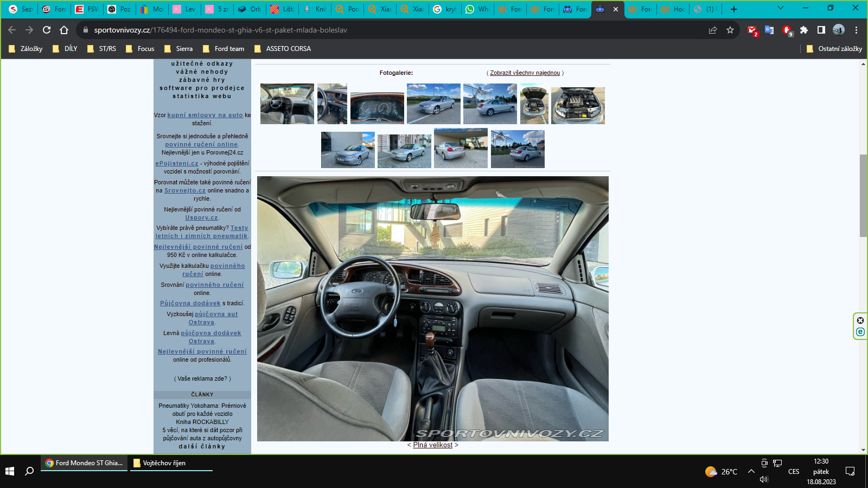
Task: Go back to the previous page
Action: pos(12,30)
